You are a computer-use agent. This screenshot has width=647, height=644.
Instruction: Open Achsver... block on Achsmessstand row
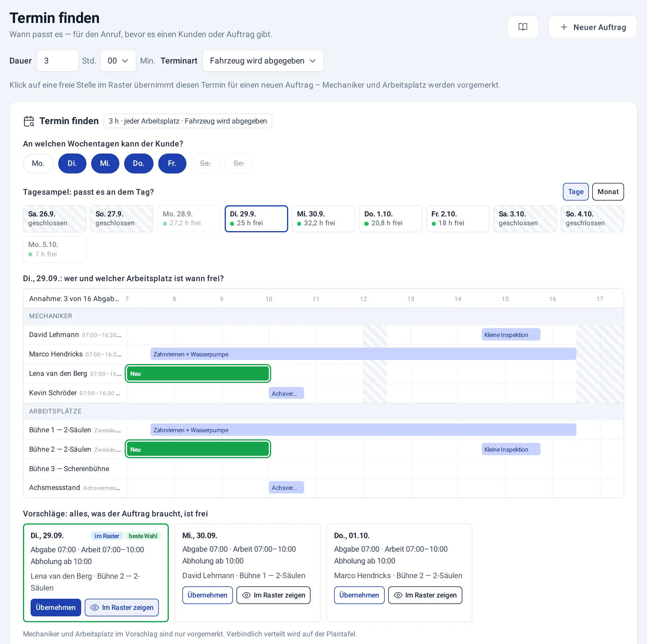point(286,487)
